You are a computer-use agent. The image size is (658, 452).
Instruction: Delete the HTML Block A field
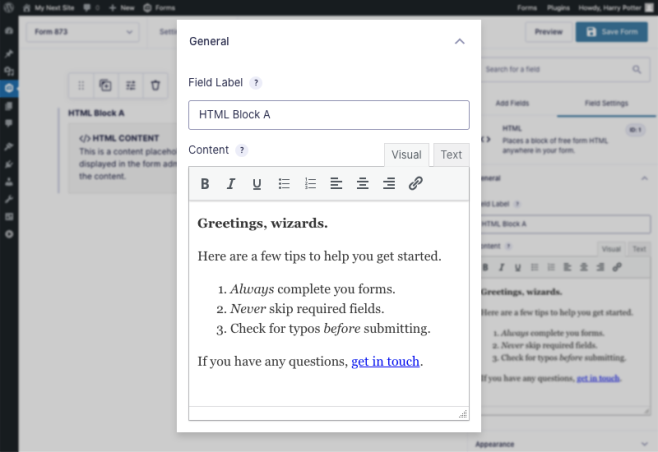[155, 86]
